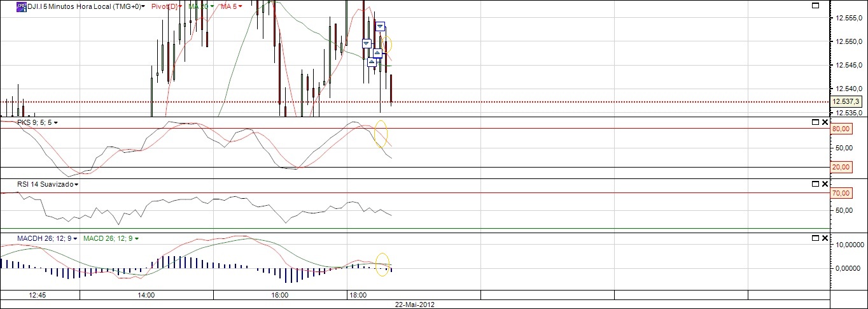Viewport: 868px width, 309px height.
Task: Click the MACD 10,00000 axis label
Action: 848,245
